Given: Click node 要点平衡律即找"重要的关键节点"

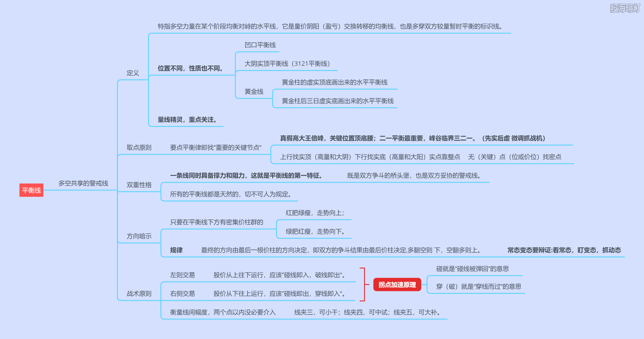Looking at the screenshot, I should tap(216, 147).
